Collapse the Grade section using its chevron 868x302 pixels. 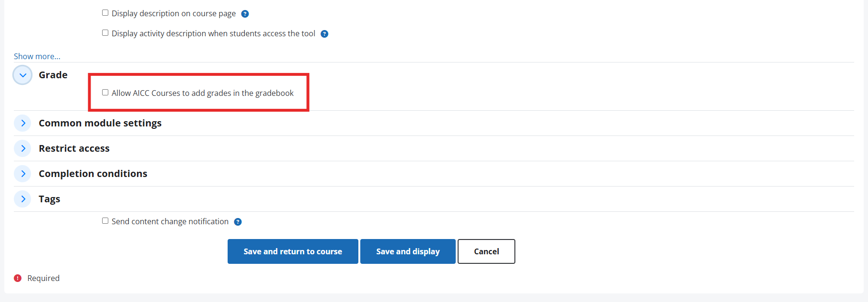[22, 75]
